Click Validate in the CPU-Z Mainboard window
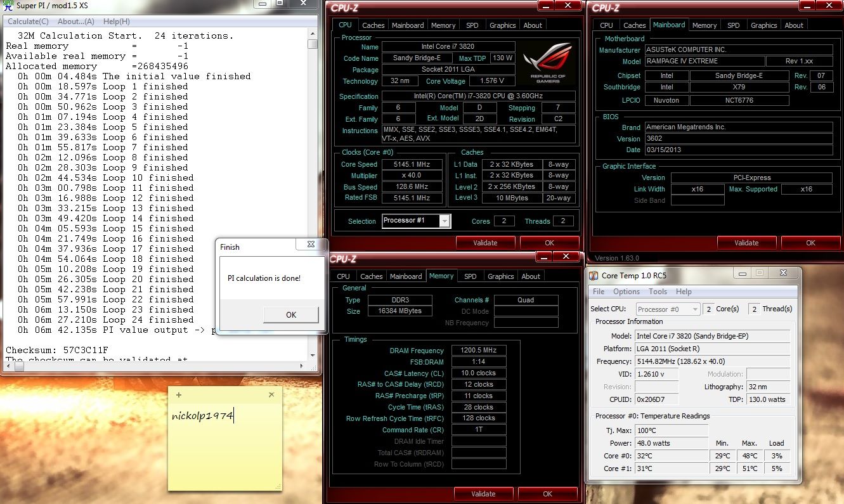 [x=746, y=243]
